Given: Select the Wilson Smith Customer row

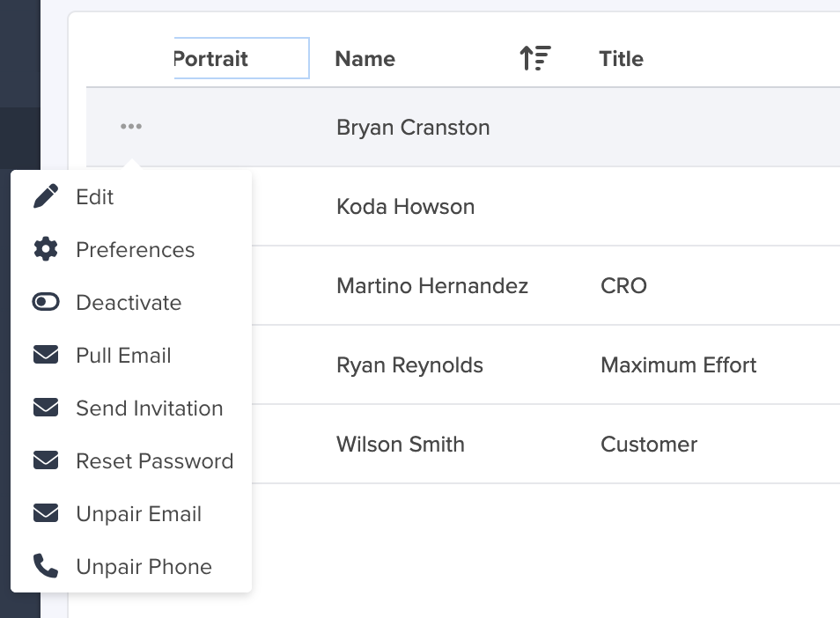Looking at the screenshot, I should coord(545,444).
